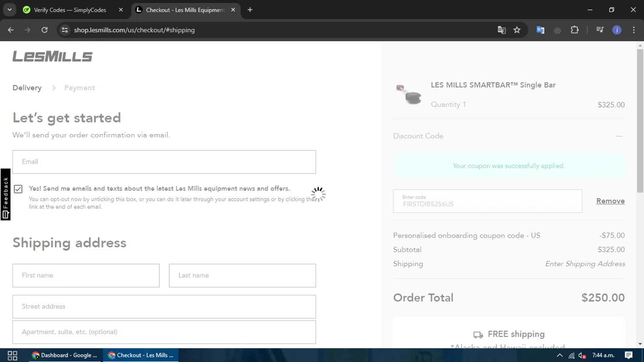Viewport: 644px width, 362px height.
Task: Open a new browser tab
Action: coord(250,10)
